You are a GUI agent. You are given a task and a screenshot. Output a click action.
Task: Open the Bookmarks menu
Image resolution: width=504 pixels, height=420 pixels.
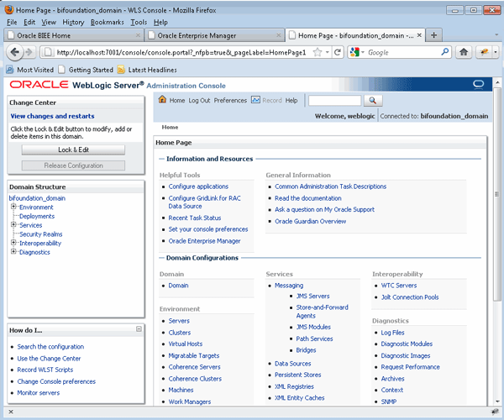(x=106, y=21)
